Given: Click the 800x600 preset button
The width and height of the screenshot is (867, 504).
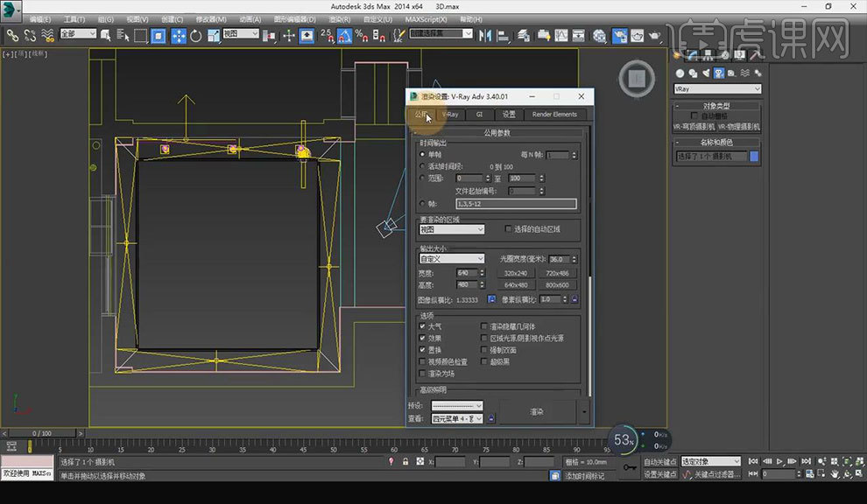Looking at the screenshot, I should pos(557,285).
